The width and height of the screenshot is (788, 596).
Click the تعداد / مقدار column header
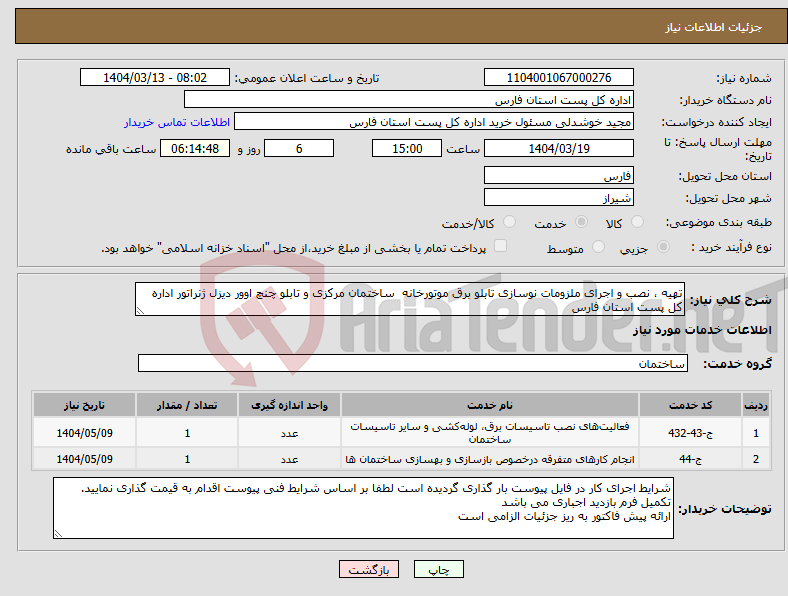186,405
